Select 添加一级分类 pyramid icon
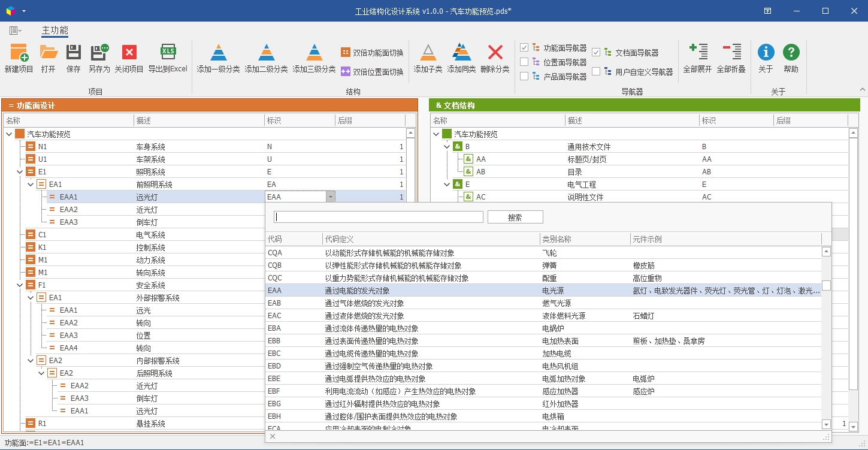 [x=218, y=53]
